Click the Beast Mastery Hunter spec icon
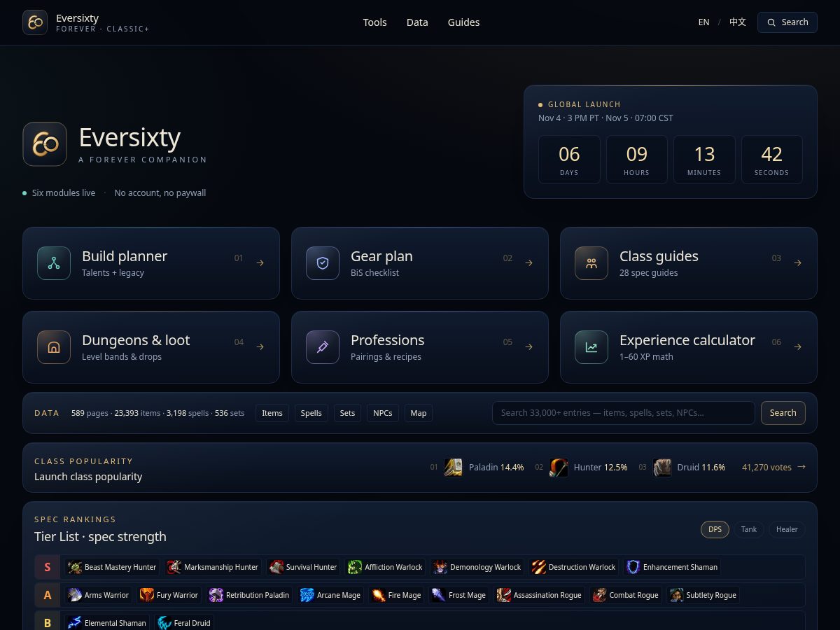The height and width of the screenshot is (630, 840). 75,567
